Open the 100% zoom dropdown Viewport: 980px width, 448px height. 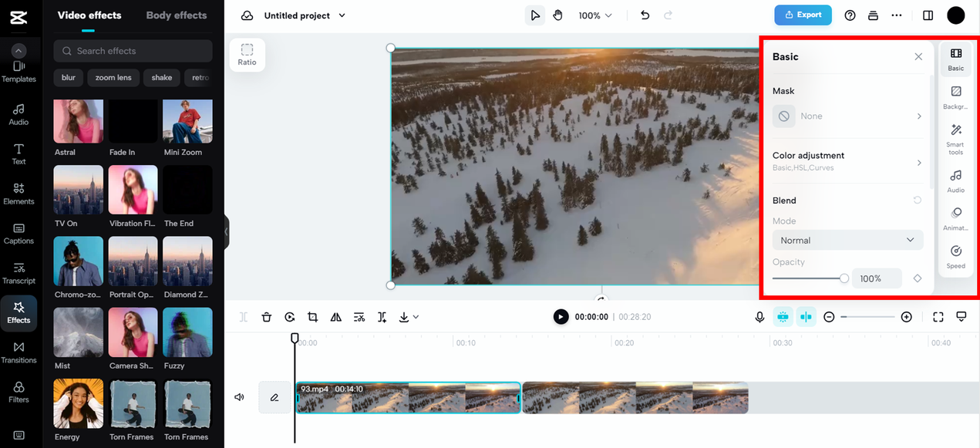[595, 15]
